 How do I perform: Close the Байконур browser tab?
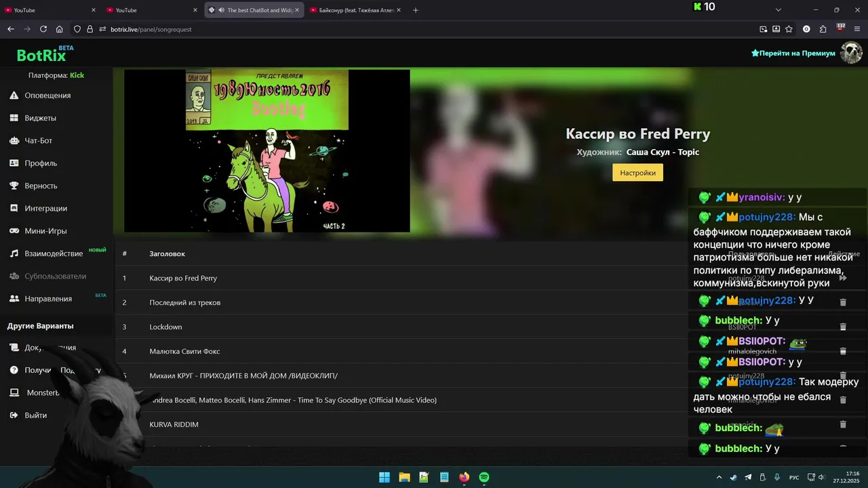[399, 10]
